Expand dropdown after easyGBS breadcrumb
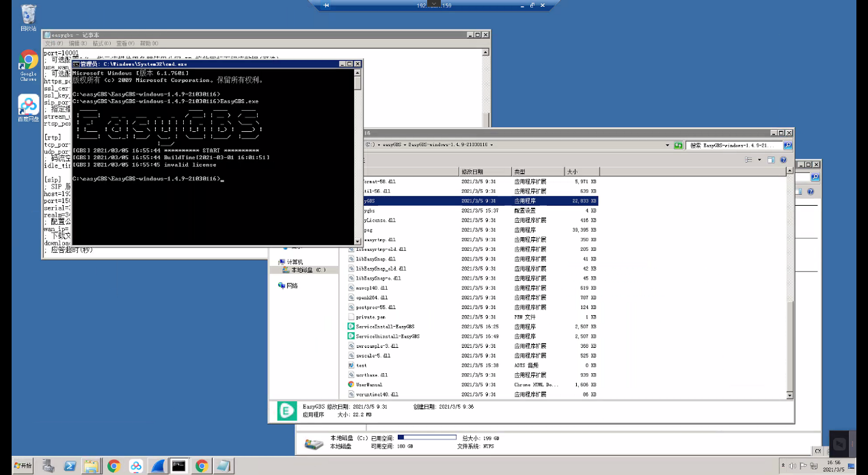Screen dimensions: 868x475 [x=405, y=145]
